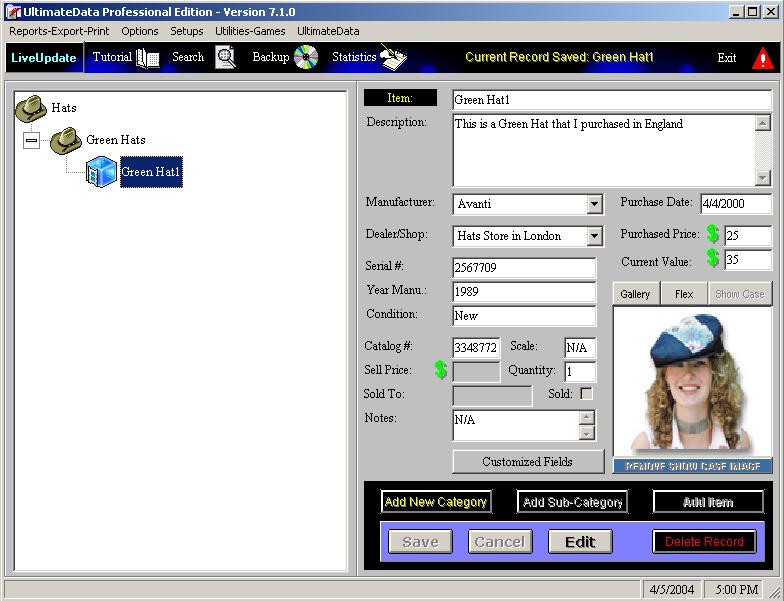Image resolution: width=784 pixels, height=601 pixels.
Task: Open Search via the magnifier icon
Action: 226,58
